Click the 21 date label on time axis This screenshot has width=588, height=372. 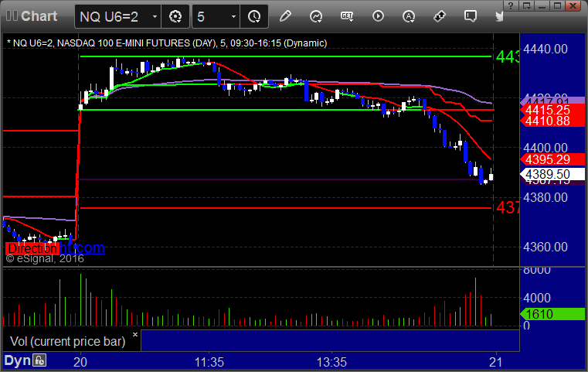point(496,362)
